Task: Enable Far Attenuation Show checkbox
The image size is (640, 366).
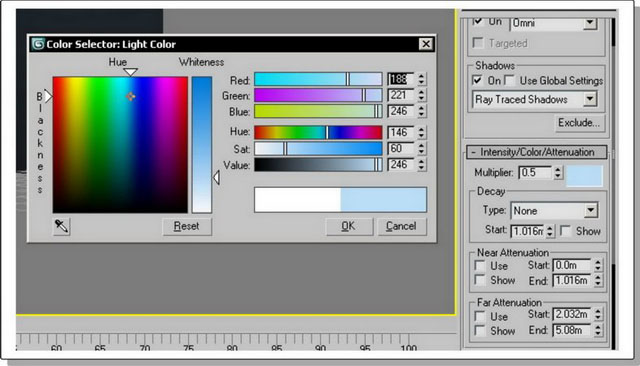Action: click(480, 331)
